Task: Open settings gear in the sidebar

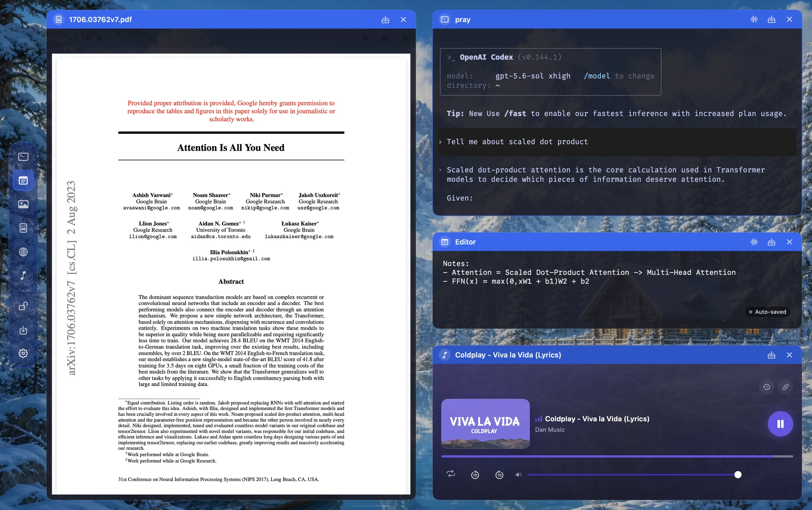Action: pyautogui.click(x=23, y=353)
